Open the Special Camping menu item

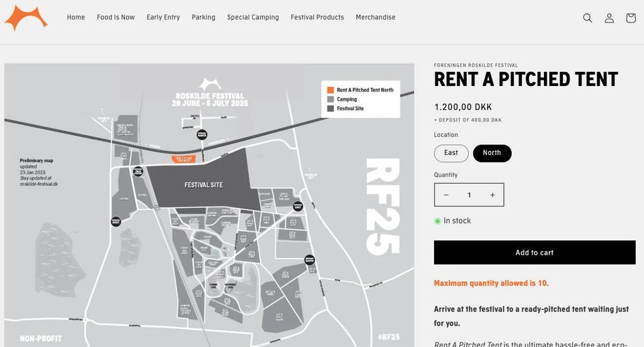pyautogui.click(x=253, y=17)
